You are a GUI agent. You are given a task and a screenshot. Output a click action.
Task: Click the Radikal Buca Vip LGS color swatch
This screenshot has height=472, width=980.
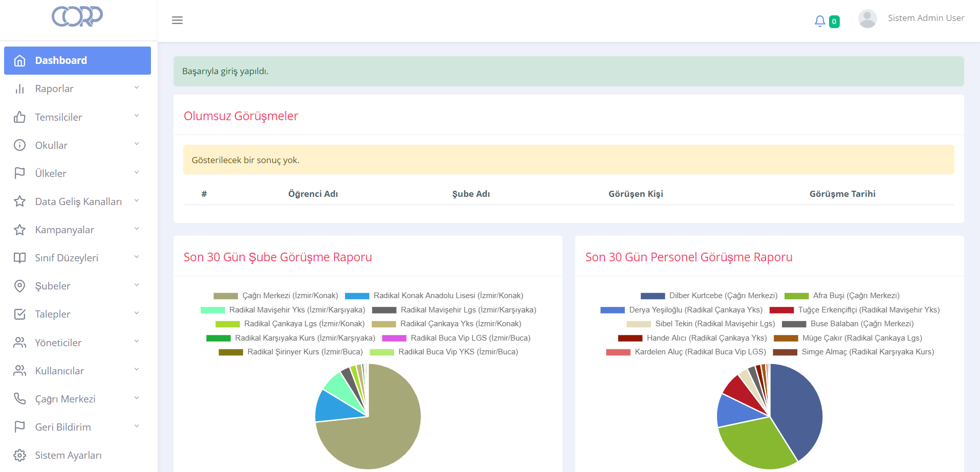point(394,338)
